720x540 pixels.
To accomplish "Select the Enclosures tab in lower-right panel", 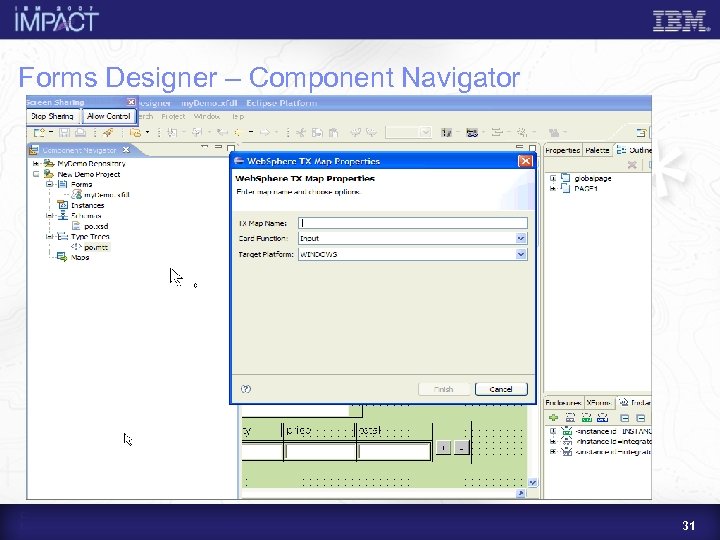I will [563, 403].
